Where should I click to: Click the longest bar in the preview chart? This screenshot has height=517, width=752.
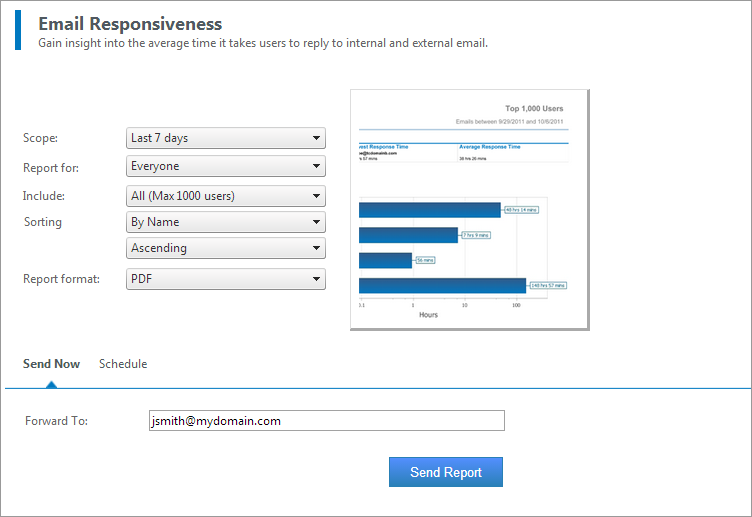(442, 285)
